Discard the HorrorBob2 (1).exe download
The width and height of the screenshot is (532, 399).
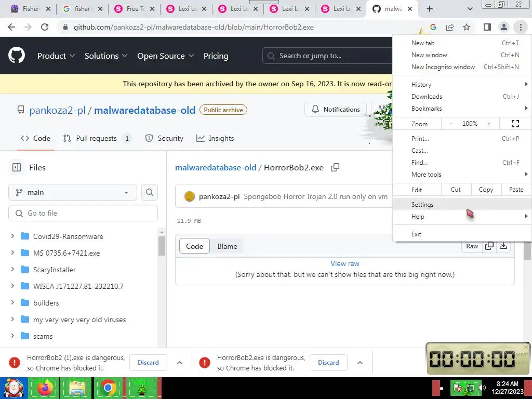148,362
